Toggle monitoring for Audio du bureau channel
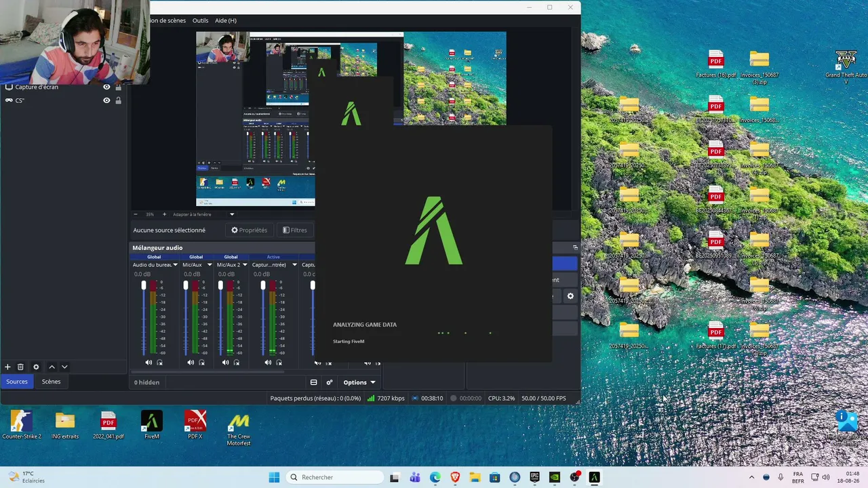The image size is (868, 488). pos(159,363)
